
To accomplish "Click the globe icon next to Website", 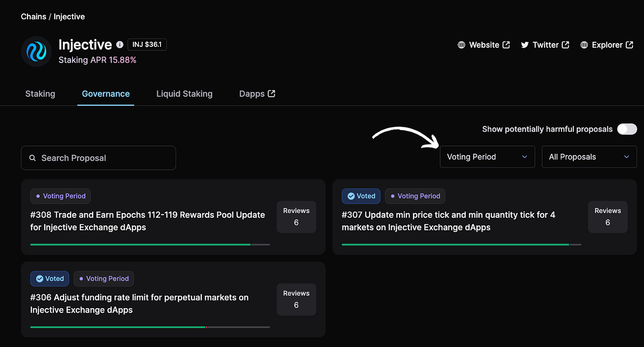I will [x=461, y=45].
